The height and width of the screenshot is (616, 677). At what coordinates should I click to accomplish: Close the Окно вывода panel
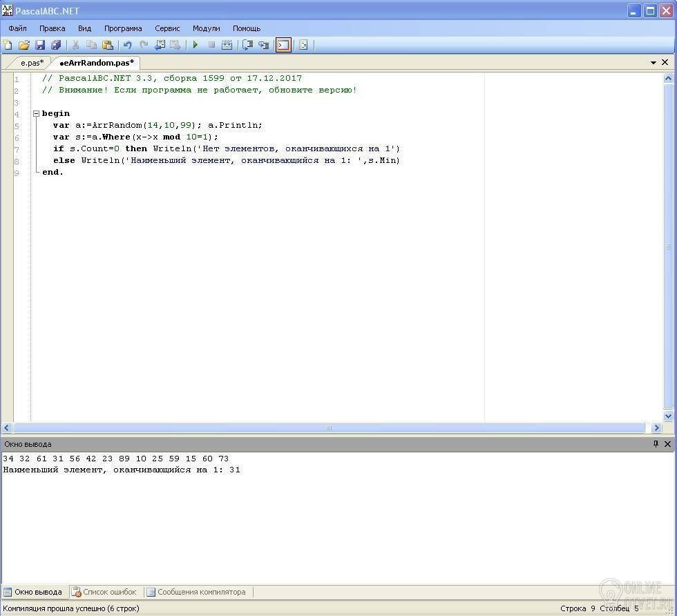coord(667,444)
